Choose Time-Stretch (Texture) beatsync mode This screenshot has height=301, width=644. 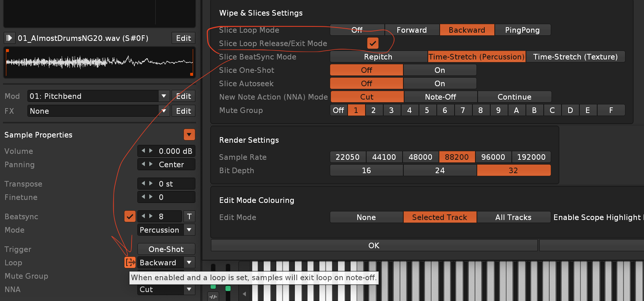575,57
